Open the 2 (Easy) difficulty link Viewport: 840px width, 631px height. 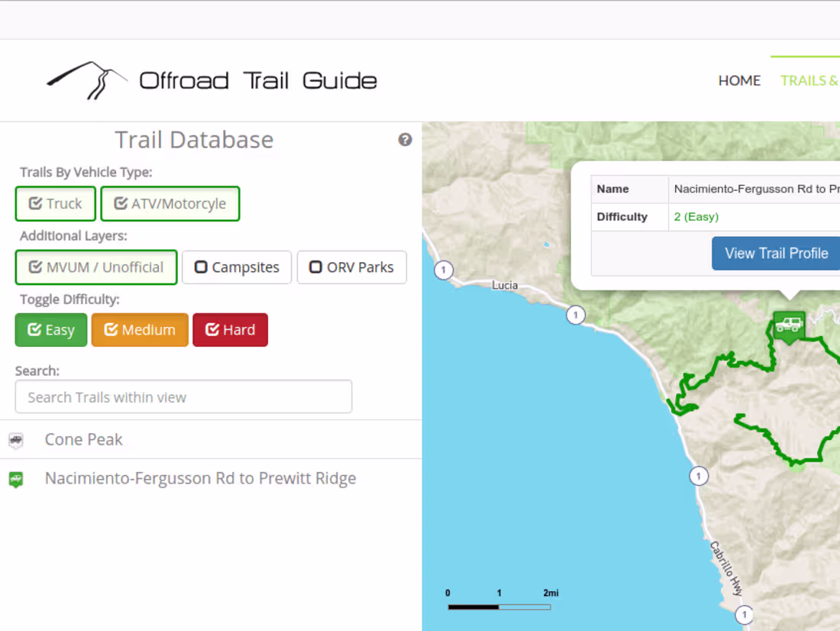(x=696, y=216)
